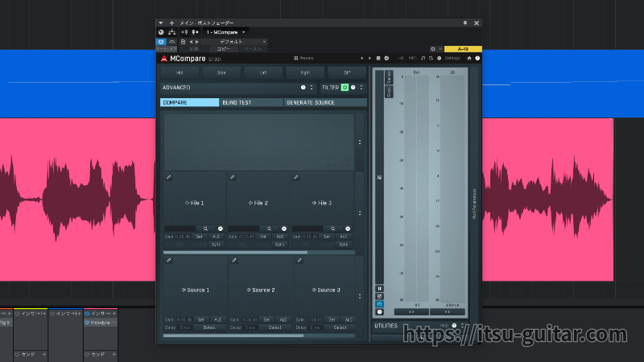This screenshot has width=644, height=362.
Task: Click the Source slots horizontal scrollbar
Action: coord(233,335)
